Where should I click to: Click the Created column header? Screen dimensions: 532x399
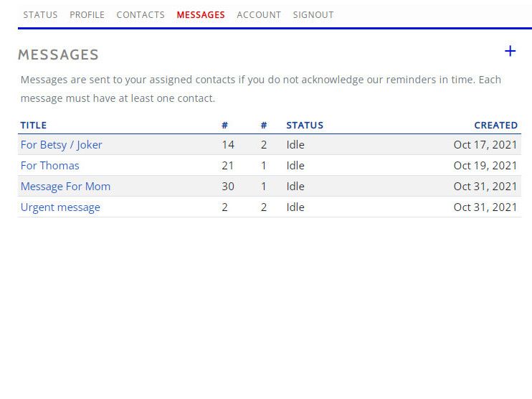pos(495,125)
